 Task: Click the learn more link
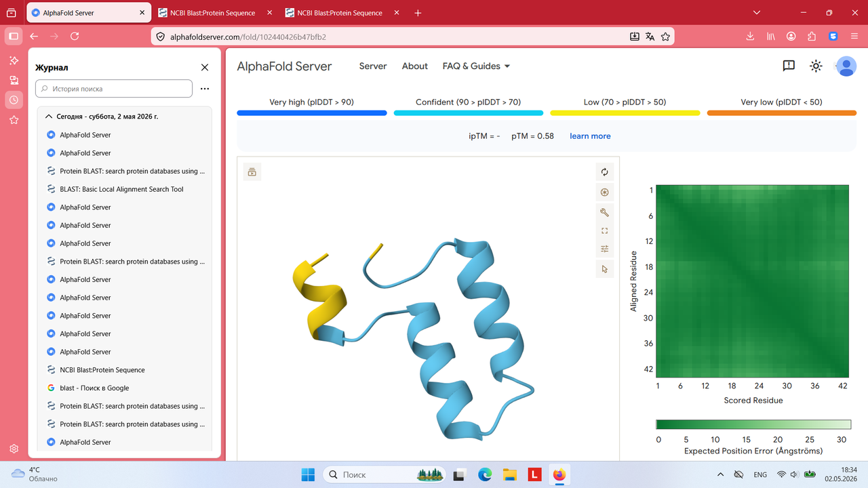590,136
